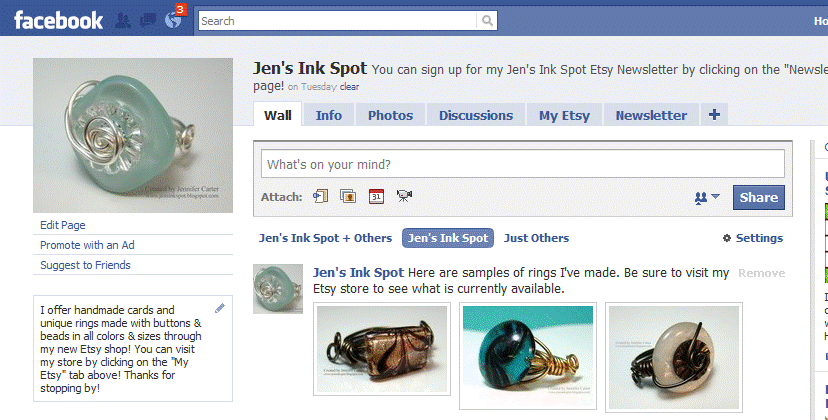This screenshot has height=420, width=828.
Task: Switch to the Photos tab
Action: pos(390,115)
